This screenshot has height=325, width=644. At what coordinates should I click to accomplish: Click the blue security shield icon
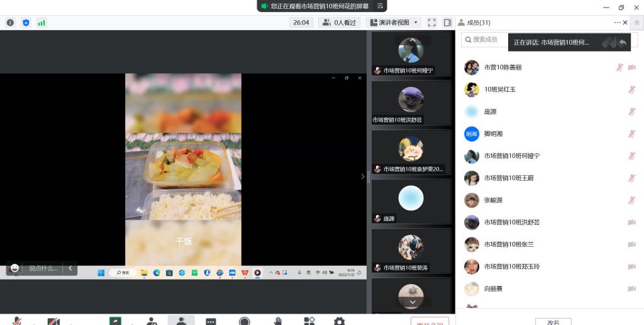[x=26, y=23]
